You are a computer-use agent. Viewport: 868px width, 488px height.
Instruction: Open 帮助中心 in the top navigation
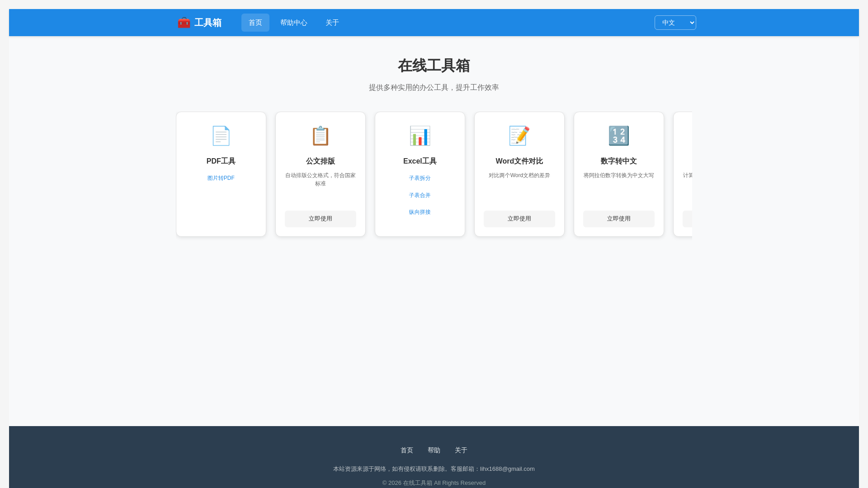coord(294,23)
